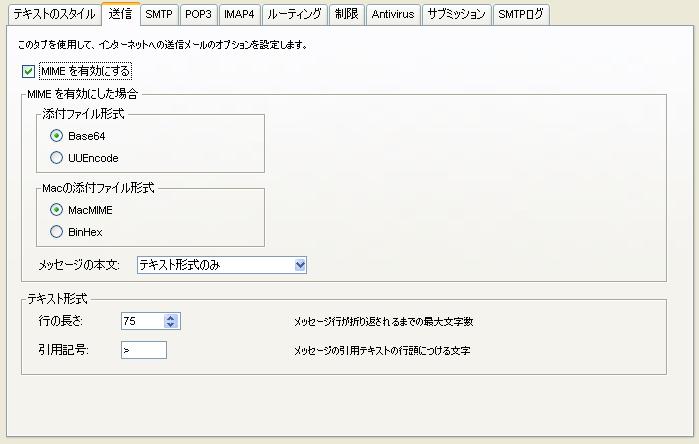Click the 添付ファイル形式 group title
Image resolution: width=699 pixels, height=444 pixels.
[83, 114]
